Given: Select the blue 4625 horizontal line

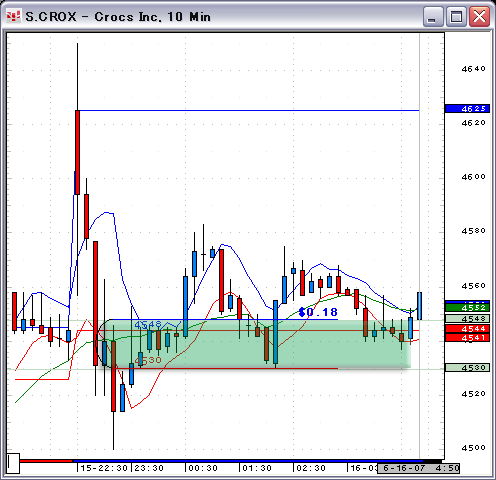Looking at the screenshot, I should tap(249, 110).
